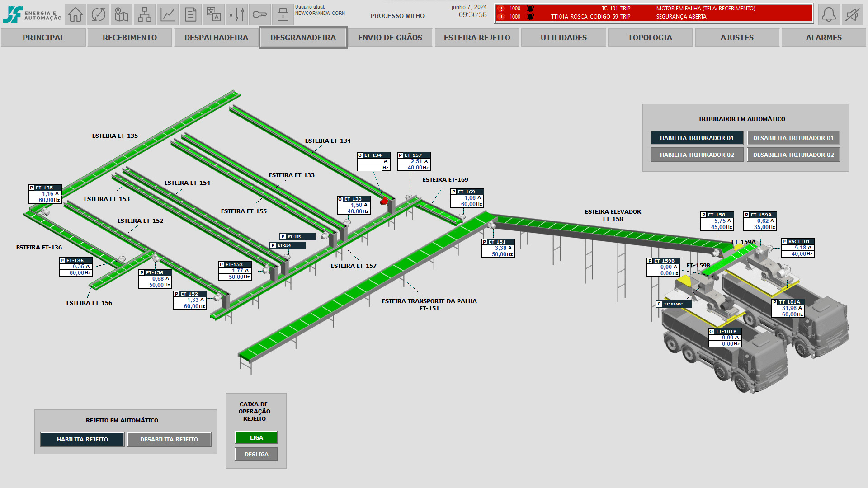
Task: Open the ET-159B motor status box
Action: click(663, 267)
